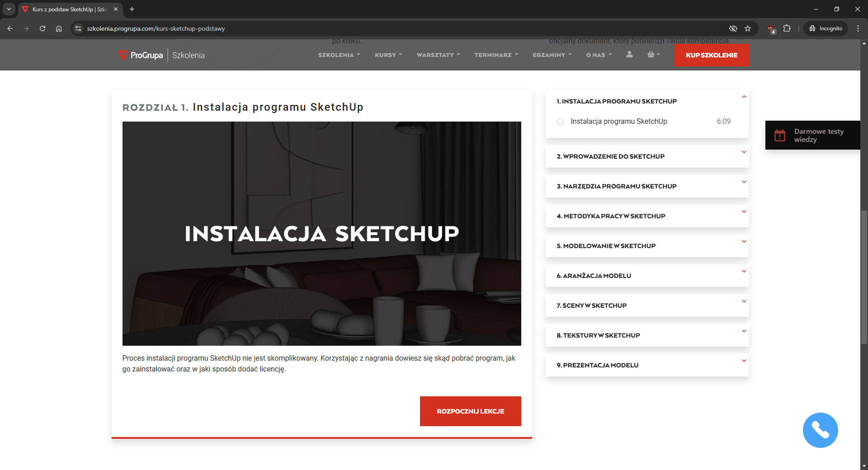Viewport: 868px width, 470px height.
Task: Click the tracking protection eye icon
Action: point(733,28)
